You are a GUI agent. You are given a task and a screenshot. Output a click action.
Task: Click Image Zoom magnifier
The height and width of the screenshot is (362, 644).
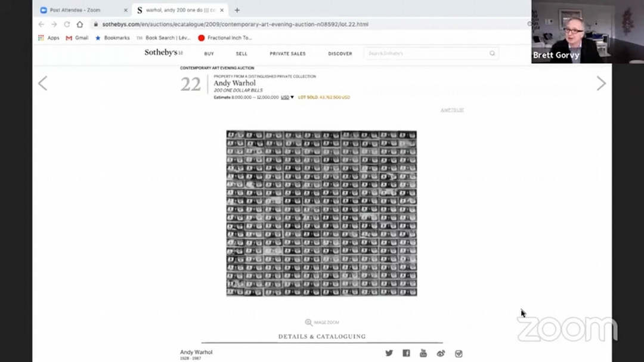[322, 323]
